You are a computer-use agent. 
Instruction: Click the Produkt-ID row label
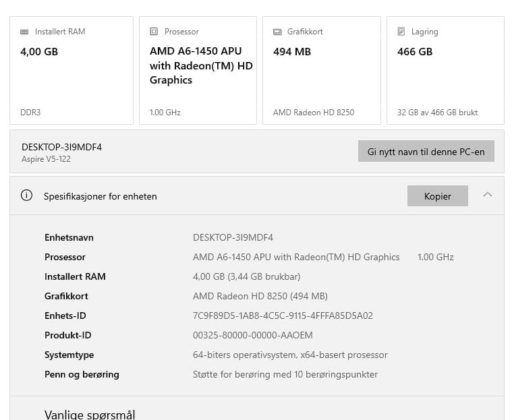tap(68, 336)
